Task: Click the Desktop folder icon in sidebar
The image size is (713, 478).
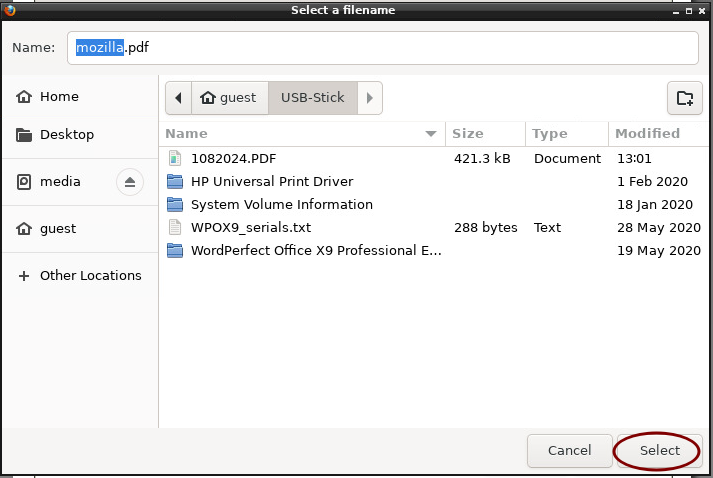Action: [24, 135]
